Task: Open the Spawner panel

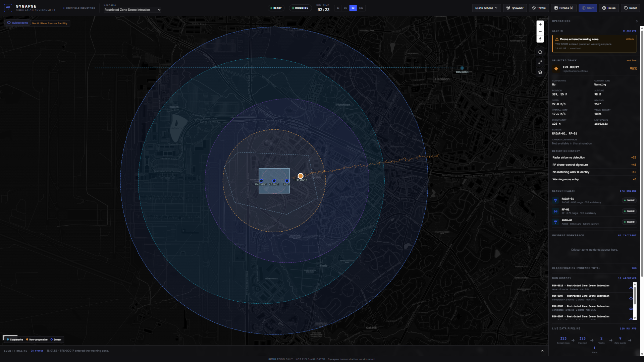Action: click(515, 8)
